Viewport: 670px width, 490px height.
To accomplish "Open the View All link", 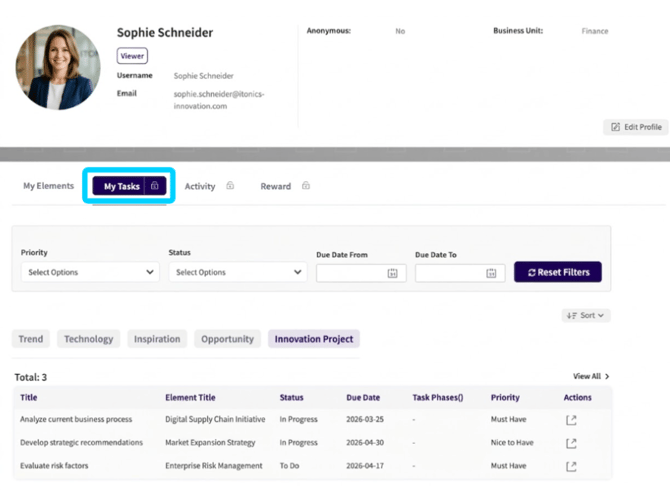I will (x=591, y=376).
